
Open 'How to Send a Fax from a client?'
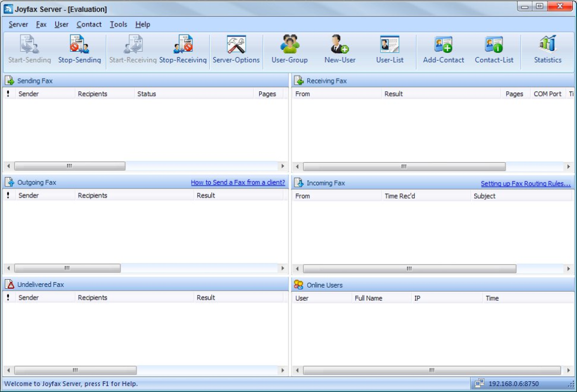pos(237,182)
